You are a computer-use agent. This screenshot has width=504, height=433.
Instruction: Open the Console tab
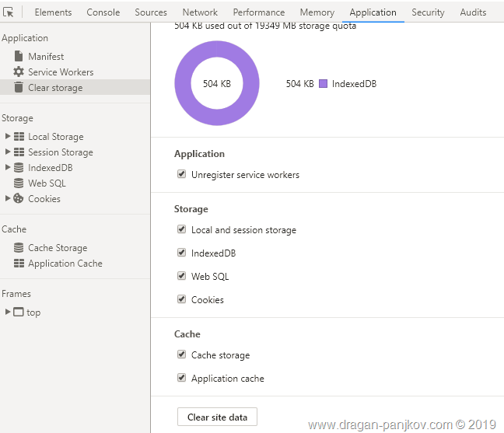[x=103, y=12]
